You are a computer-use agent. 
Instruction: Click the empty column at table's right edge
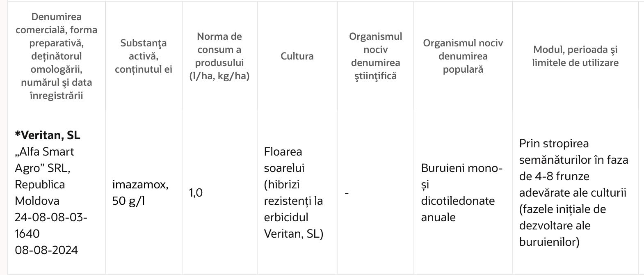[x=642, y=137]
